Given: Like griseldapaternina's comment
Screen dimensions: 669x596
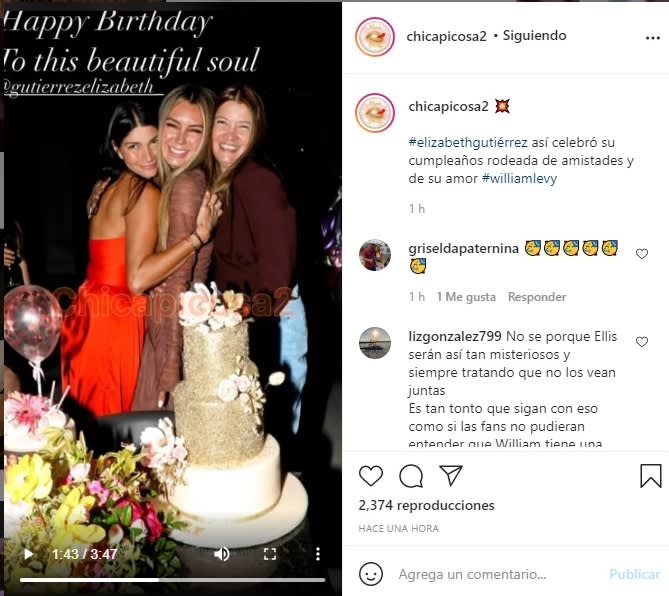Looking at the screenshot, I should [642, 254].
